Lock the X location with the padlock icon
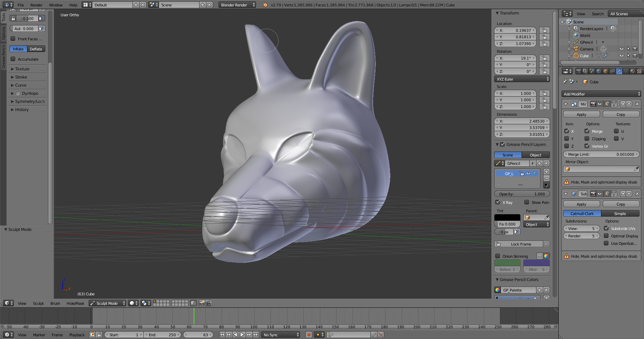Viewport: 644px width, 339px height. [545, 30]
